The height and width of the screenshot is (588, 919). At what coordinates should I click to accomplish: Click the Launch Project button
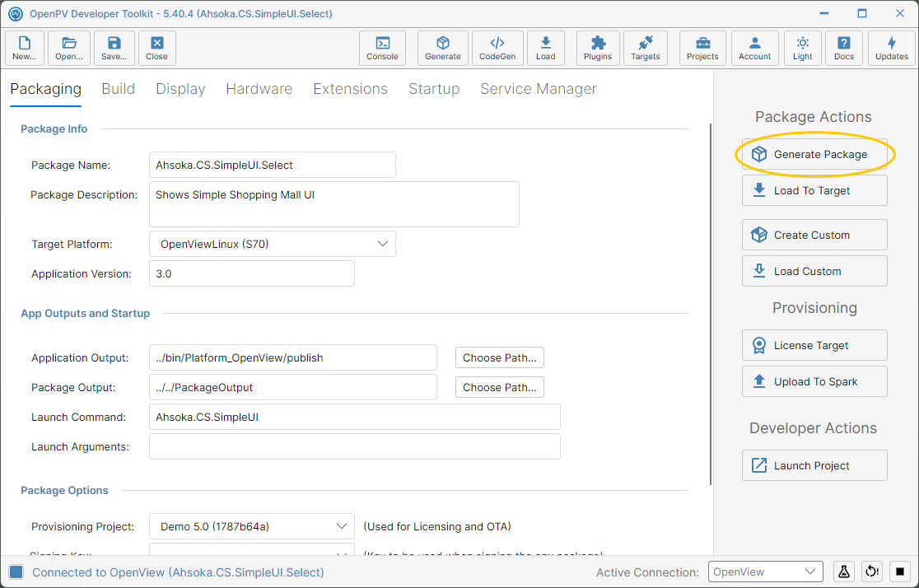point(814,465)
